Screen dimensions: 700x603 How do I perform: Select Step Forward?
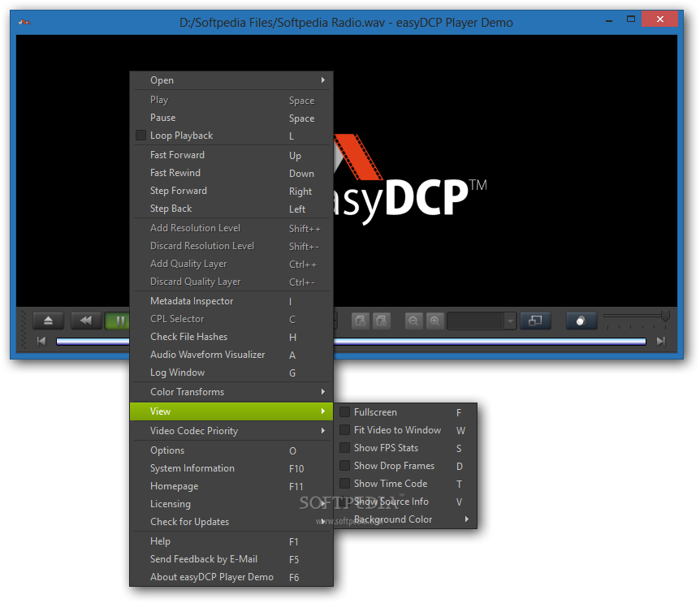click(231, 191)
